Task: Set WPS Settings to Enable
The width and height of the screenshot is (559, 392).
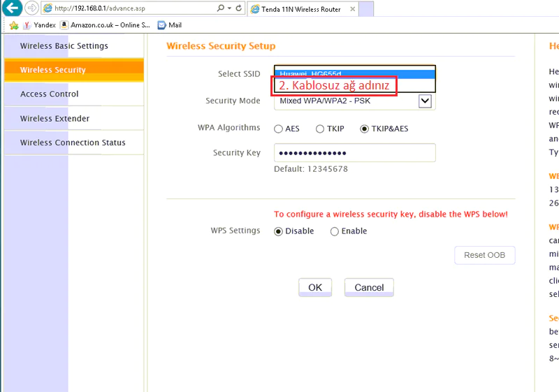Action: 335,232
